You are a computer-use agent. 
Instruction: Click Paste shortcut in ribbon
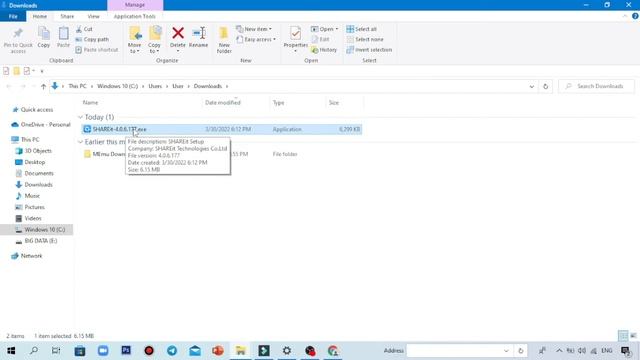[x=97, y=49]
